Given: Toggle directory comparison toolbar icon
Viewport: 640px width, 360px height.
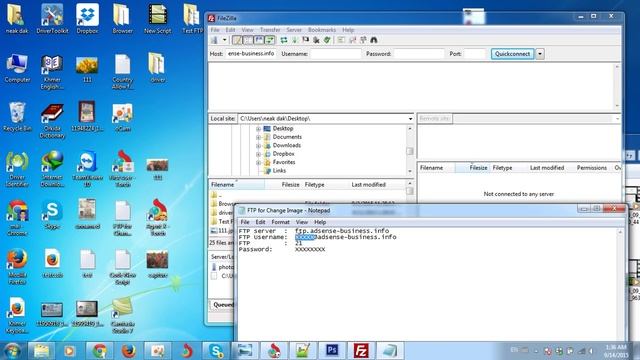Looking at the screenshot, I should 352,40.
